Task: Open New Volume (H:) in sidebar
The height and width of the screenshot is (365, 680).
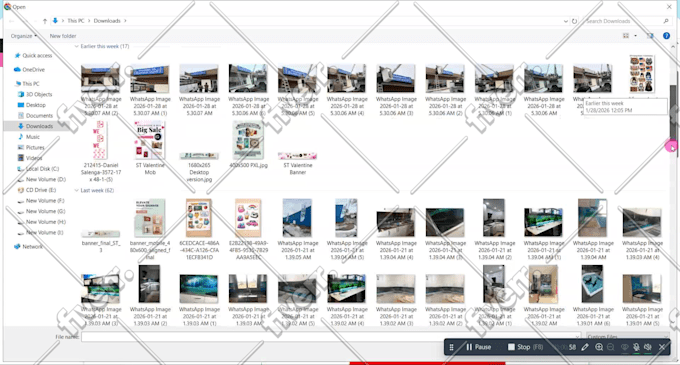Action: point(42,222)
